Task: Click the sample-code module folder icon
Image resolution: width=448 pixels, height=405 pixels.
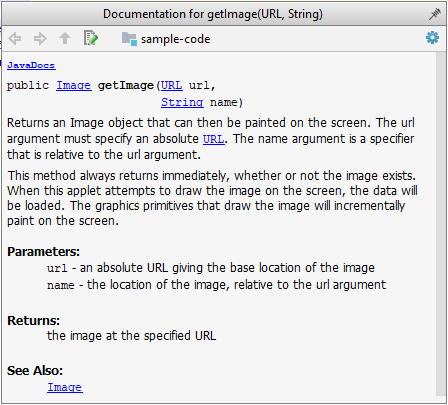Action: coord(129,39)
